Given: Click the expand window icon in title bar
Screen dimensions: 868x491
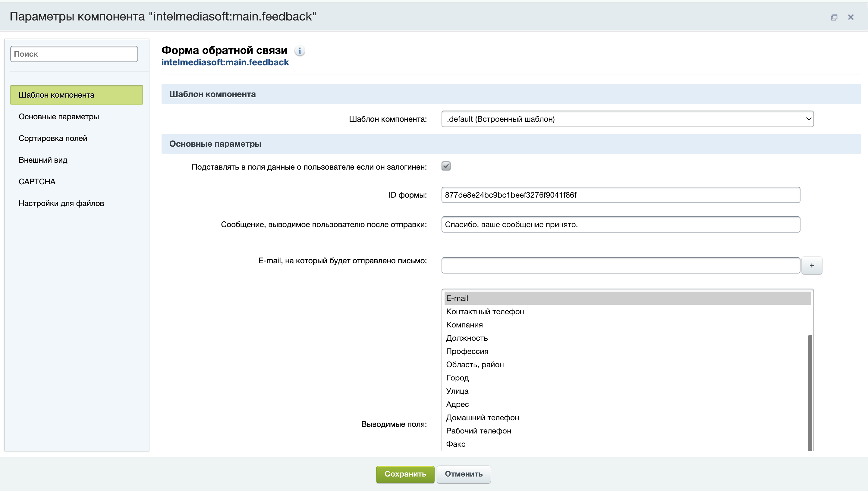Looking at the screenshot, I should point(834,17).
